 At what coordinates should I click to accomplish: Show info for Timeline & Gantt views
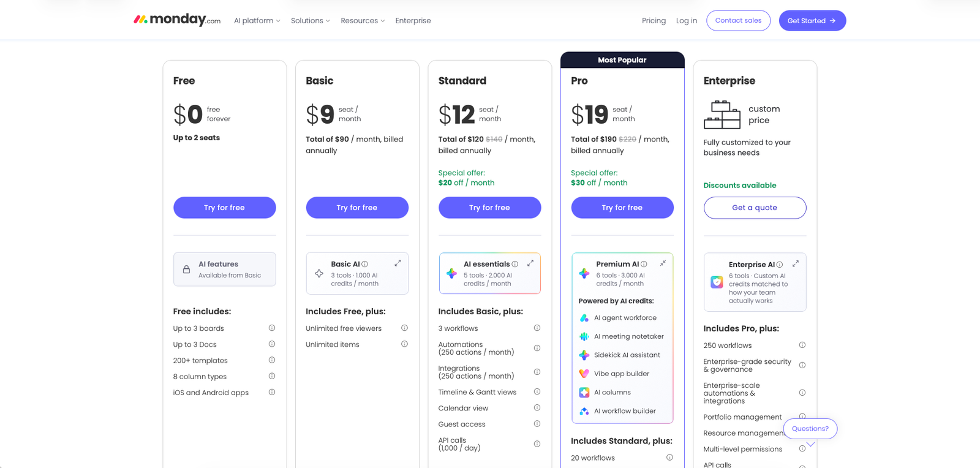537,391
